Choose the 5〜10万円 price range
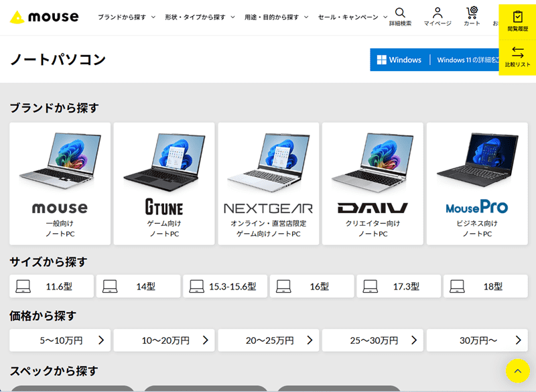Viewport: 536px width, 392px height. [60, 340]
